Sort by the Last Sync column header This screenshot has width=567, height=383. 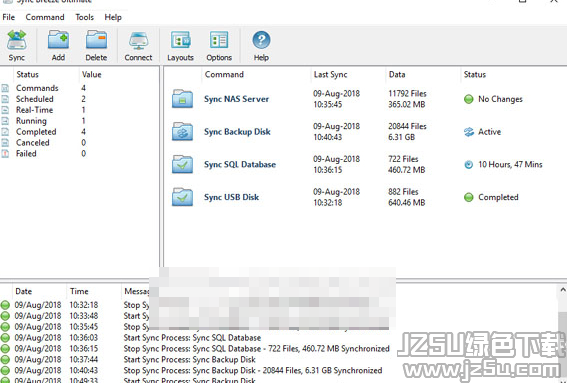(x=331, y=74)
